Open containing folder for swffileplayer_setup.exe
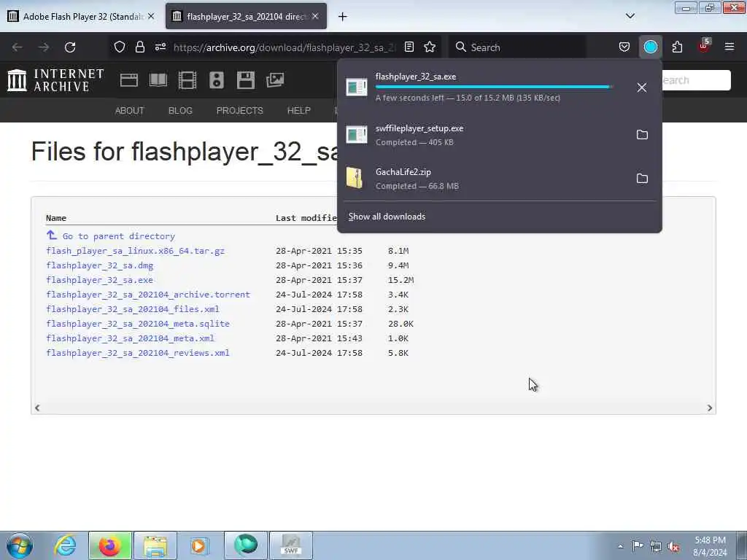Image resolution: width=747 pixels, height=560 pixels. [642, 135]
